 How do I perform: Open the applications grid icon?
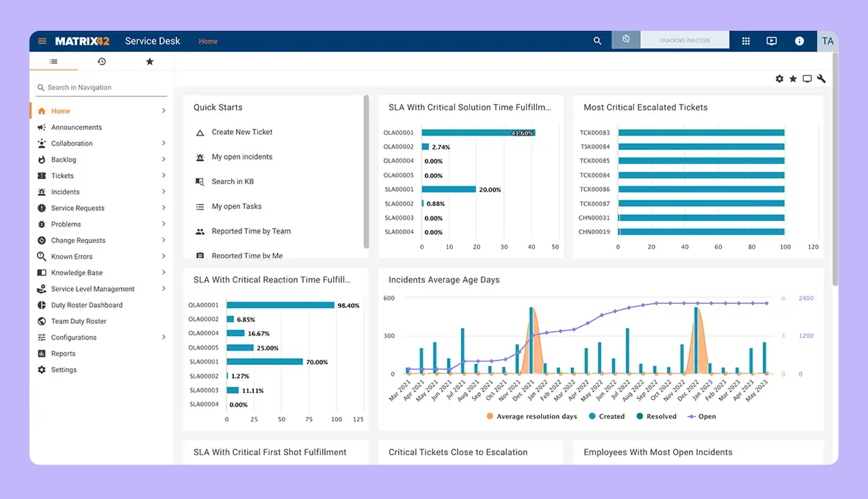746,41
